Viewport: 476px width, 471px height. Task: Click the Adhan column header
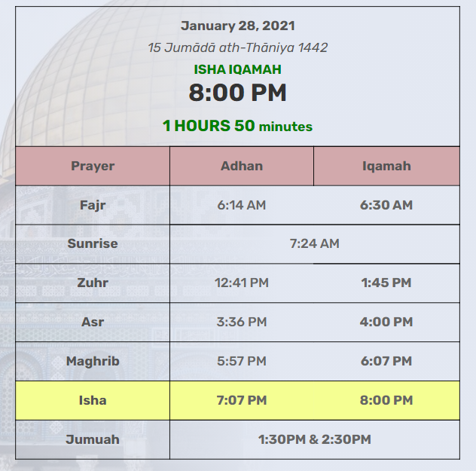[242, 166]
